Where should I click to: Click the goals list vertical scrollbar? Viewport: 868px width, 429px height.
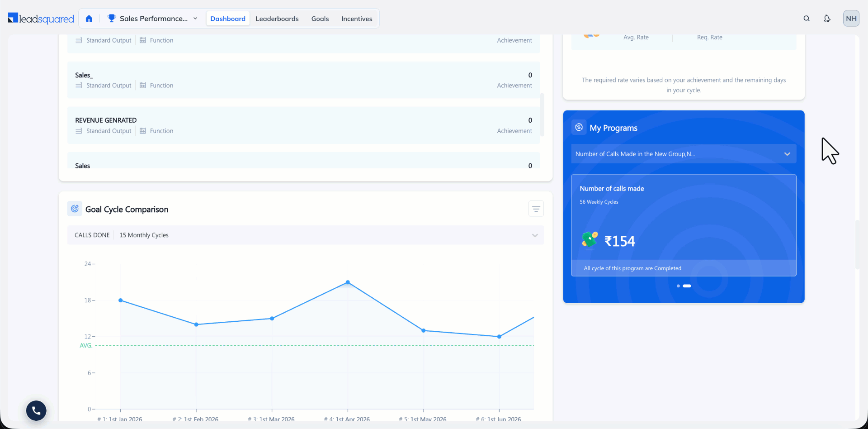click(542, 115)
